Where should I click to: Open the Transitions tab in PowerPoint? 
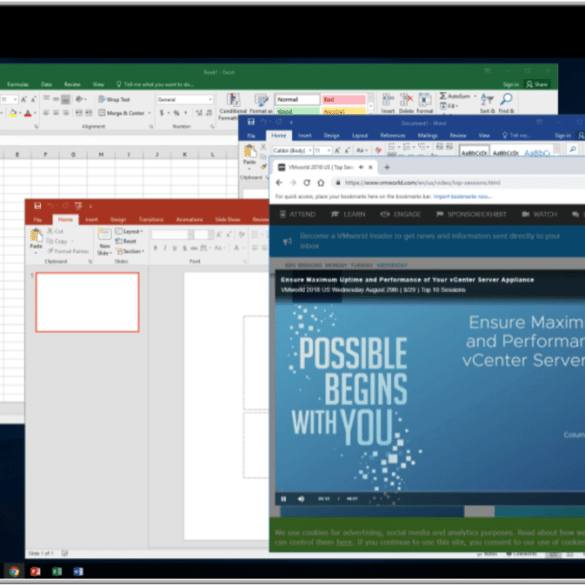[151, 219]
